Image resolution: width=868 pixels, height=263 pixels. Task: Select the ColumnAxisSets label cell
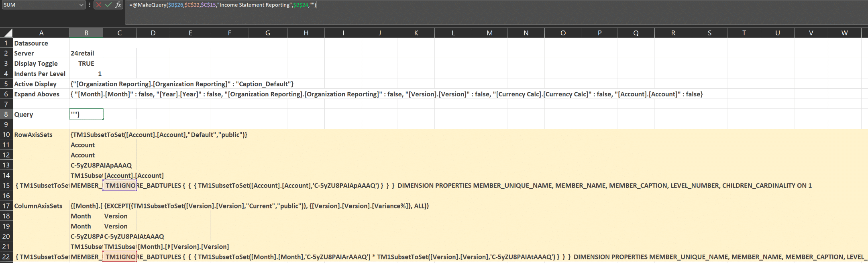(x=41, y=206)
